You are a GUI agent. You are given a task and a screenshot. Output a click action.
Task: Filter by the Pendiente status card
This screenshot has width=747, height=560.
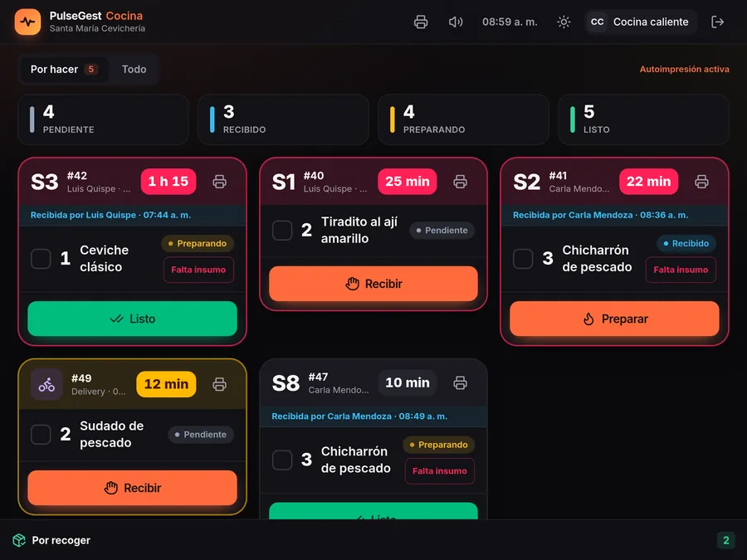tap(104, 119)
